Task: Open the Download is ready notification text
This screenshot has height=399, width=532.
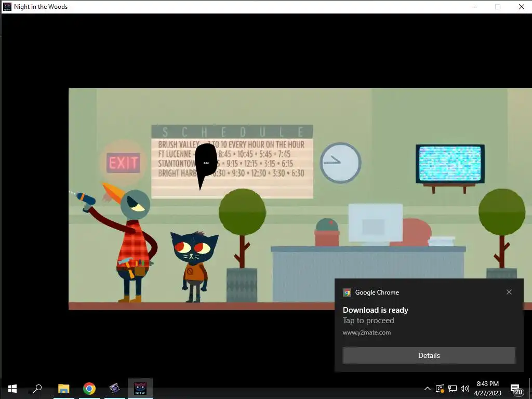Action: point(376,310)
